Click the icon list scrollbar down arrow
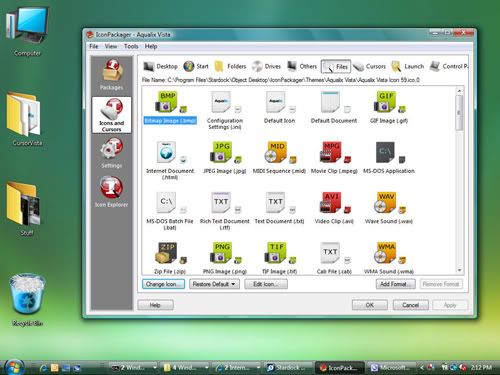The width and height of the screenshot is (500, 375). pyautogui.click(x=459, y=270)
